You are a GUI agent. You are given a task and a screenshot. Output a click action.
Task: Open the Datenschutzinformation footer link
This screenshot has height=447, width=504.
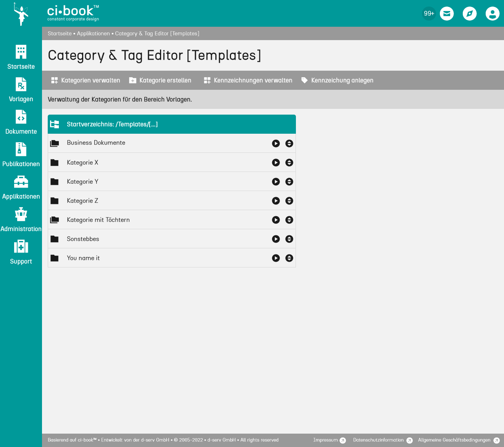(383, 440)
